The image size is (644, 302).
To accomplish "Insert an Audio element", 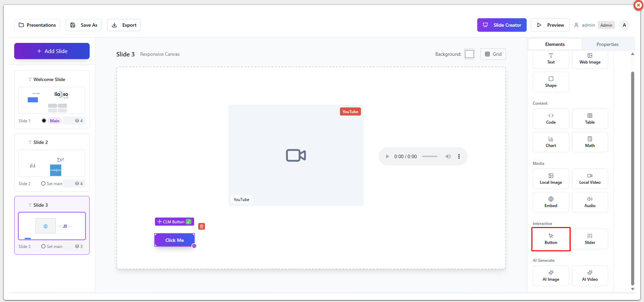I will click(x=590, y=202).
